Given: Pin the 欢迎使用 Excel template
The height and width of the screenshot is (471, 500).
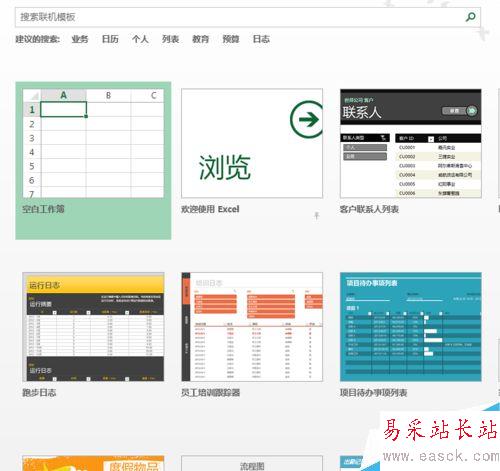Looking at the screenshot, I should point(317,216).
